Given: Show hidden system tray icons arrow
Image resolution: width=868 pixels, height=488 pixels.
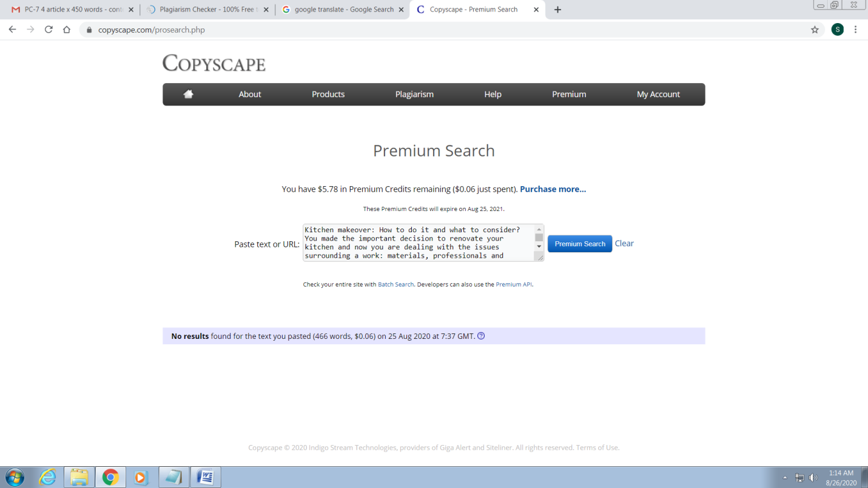Looking at the screenshot, I should click(785, 478).
